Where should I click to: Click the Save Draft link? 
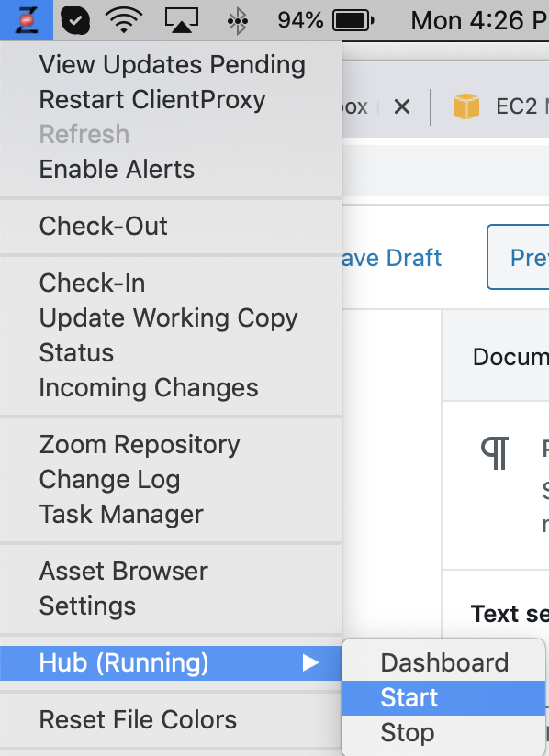(391, 258)
